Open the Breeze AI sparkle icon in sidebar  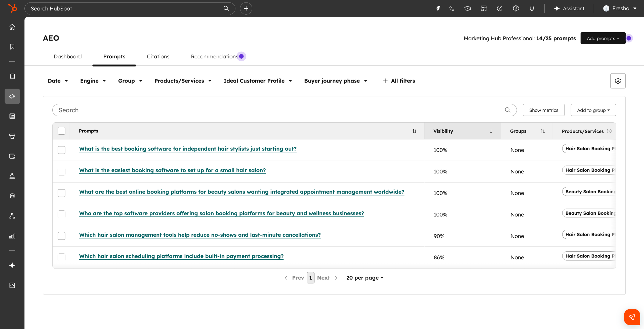tap(12, 265)
